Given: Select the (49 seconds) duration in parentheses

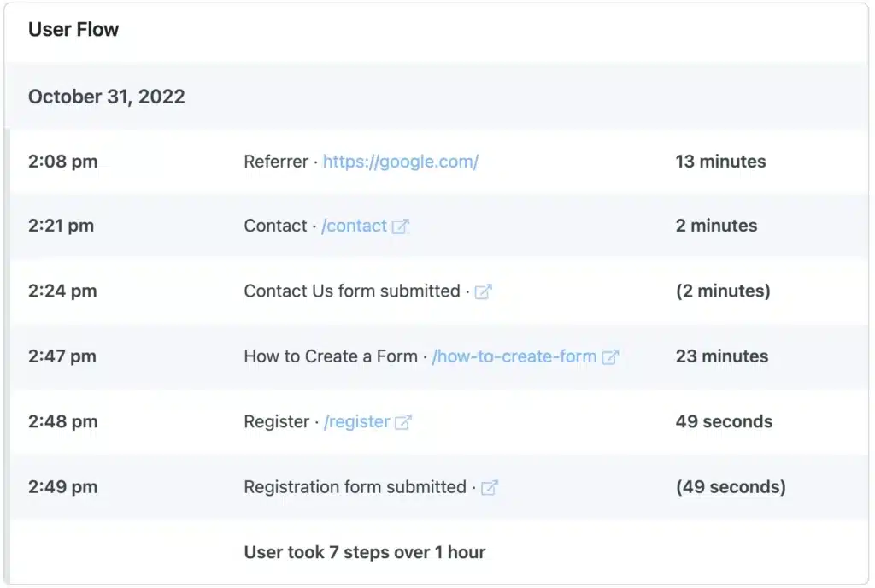Looking at the screenshot, I should click(x=731, y=486).
